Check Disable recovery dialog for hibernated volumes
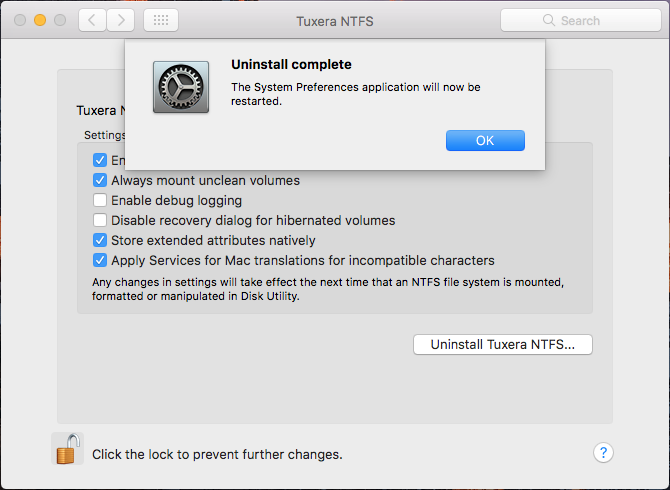670x490 pixels. click(x=100, y=220)
